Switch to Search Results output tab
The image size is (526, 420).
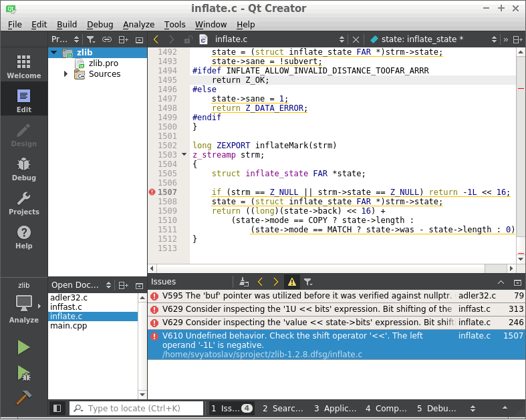tap(283, 408)
